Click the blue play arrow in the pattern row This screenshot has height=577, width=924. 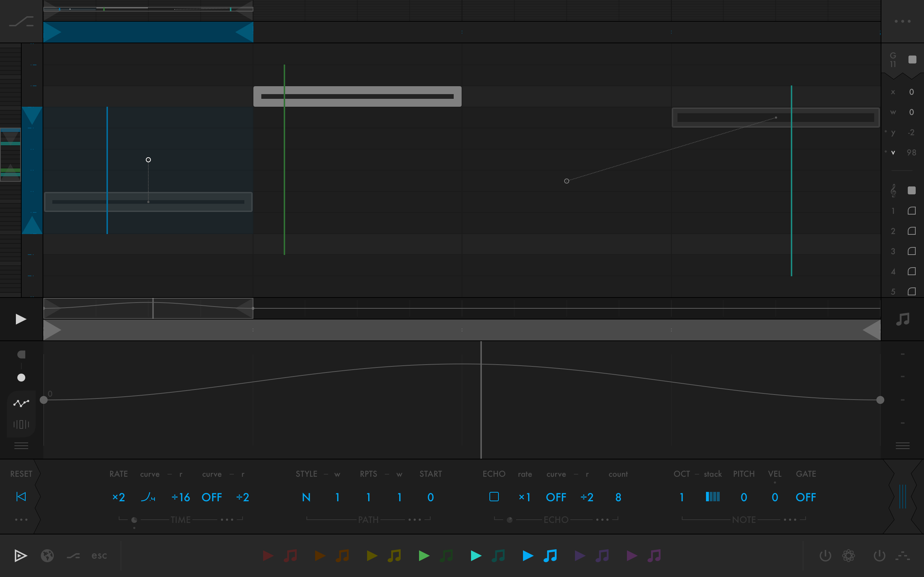click(528, 556)
